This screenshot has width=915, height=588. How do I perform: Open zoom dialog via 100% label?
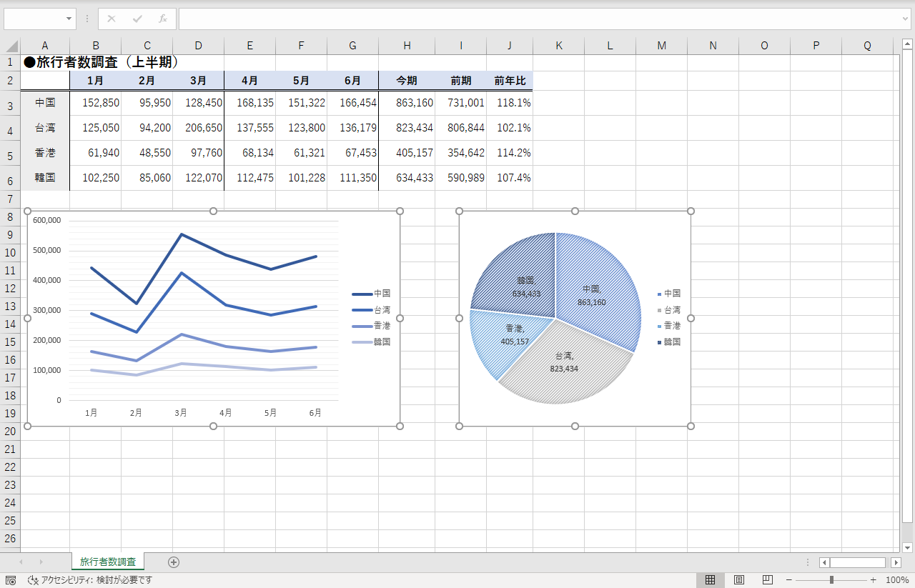pyautogui.click(x=897, y=580)
